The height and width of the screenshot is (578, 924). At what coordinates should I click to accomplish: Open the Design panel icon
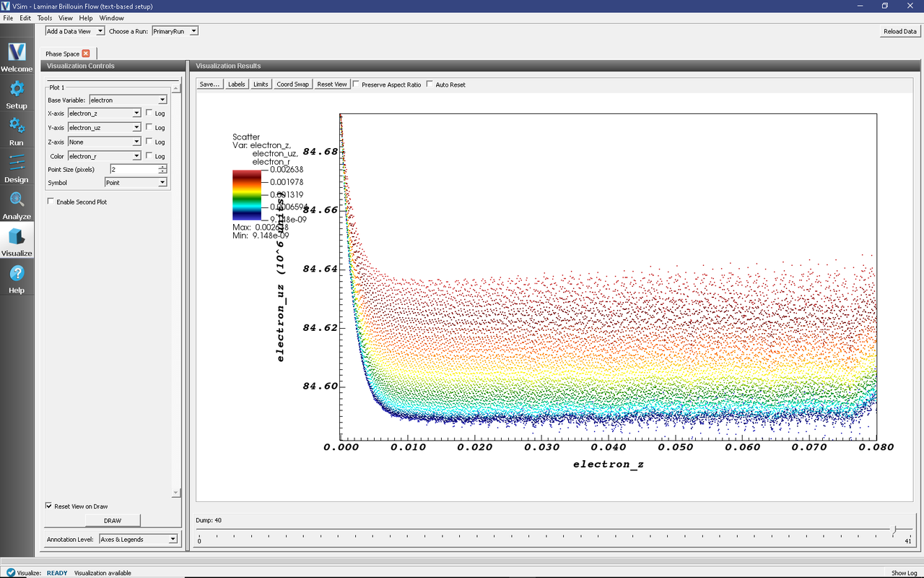[x=17, y=163]
